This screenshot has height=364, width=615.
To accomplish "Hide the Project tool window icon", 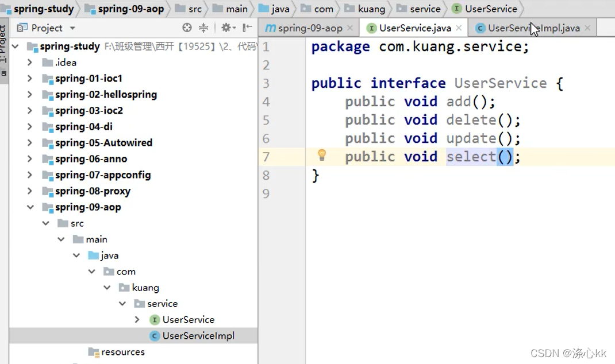I will [x=247, y=28].
